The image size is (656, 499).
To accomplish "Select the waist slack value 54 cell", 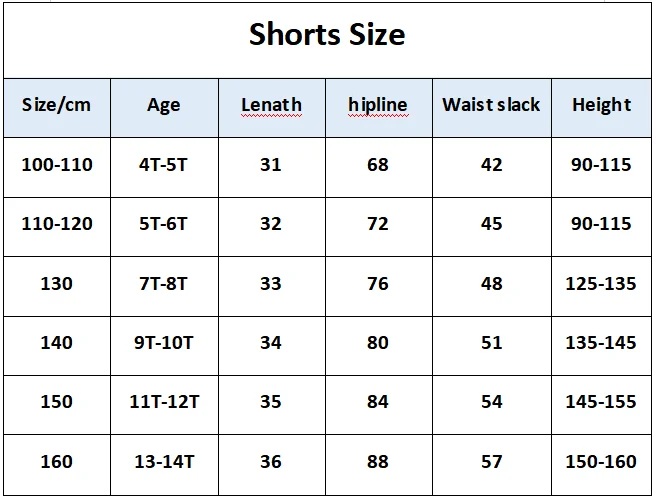I will [x=491, y=402].
